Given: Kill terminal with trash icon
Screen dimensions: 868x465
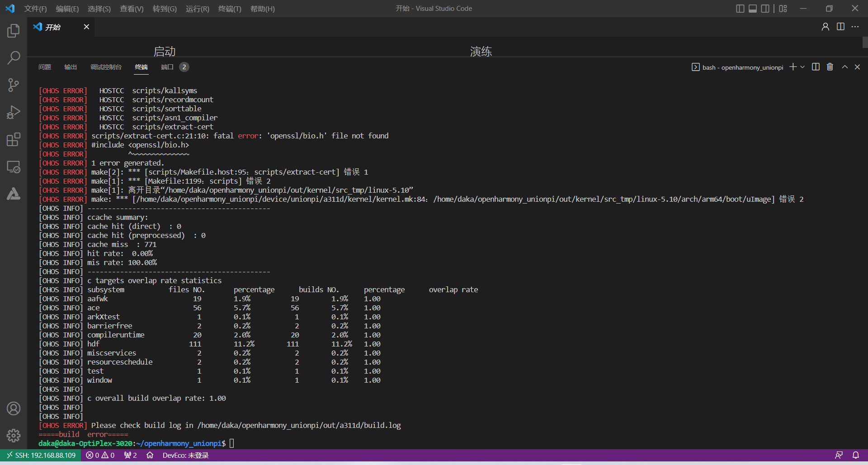Looking at the screenshot, I should click(830, 67).
